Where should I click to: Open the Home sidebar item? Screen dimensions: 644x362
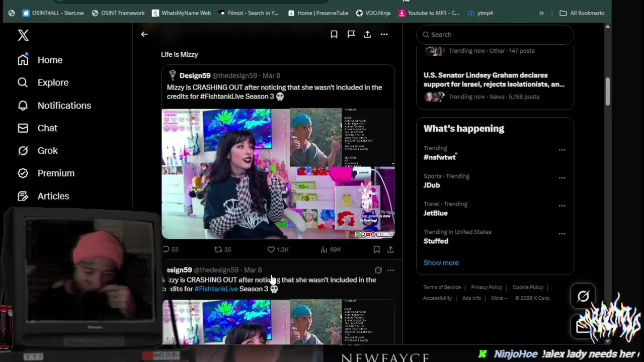40,60
